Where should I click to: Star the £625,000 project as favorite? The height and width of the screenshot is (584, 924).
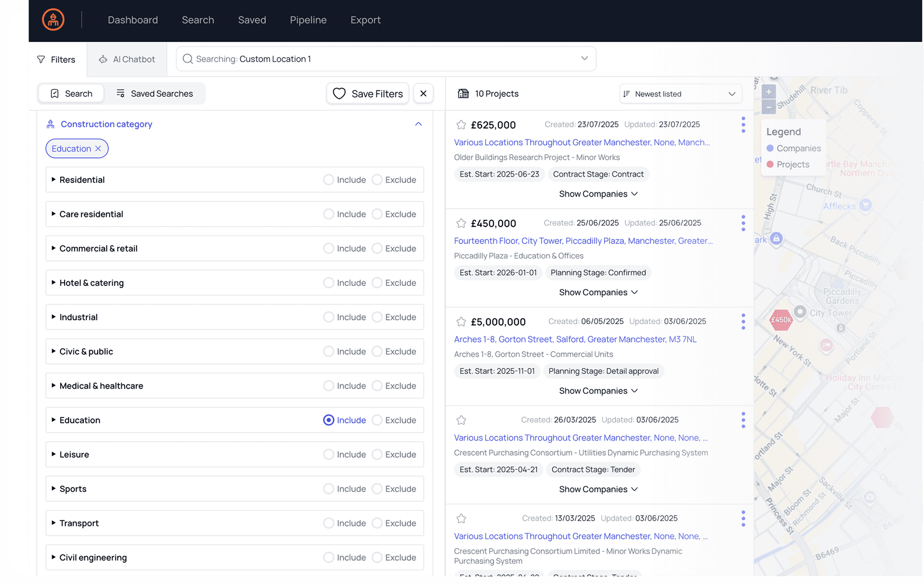[461, 125]
